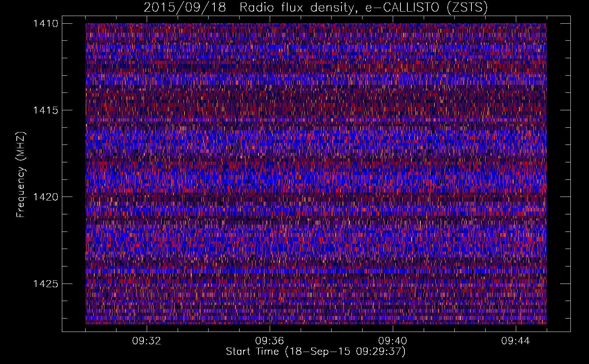Image resolution: width=589 pixels, height=364 pixels.
Task: Click the 09:44 time tick label
Action: tap(516, 341)
